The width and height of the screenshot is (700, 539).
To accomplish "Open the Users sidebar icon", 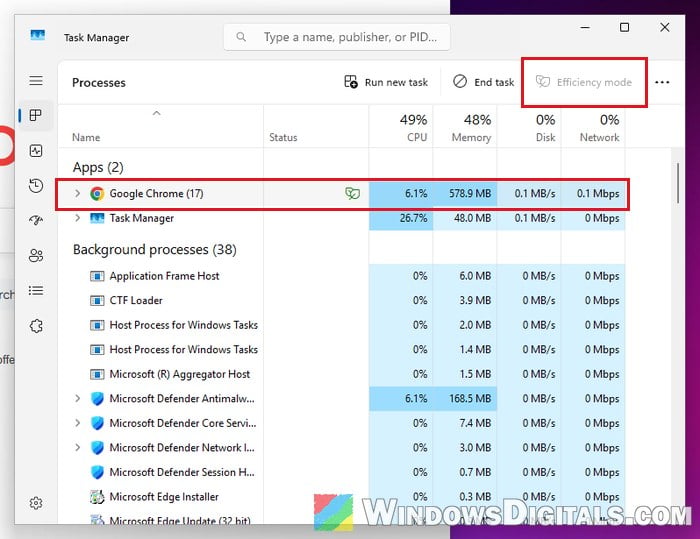I will pyautogui.click(x=36, y=255).
